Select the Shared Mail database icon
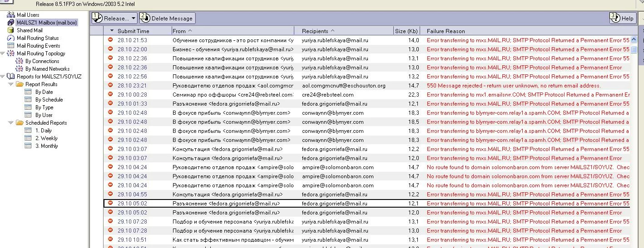This screenshot has width=644, height=248. [11, 30]
